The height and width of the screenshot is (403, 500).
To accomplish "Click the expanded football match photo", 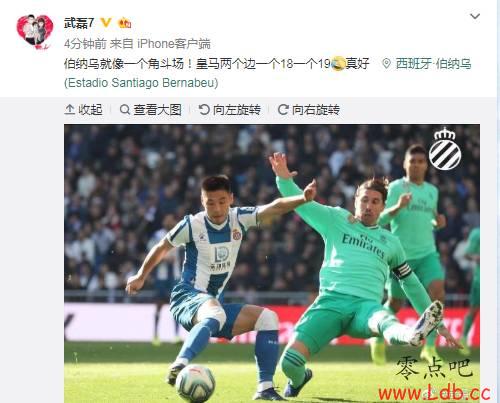I will click(x=272, y=263).
